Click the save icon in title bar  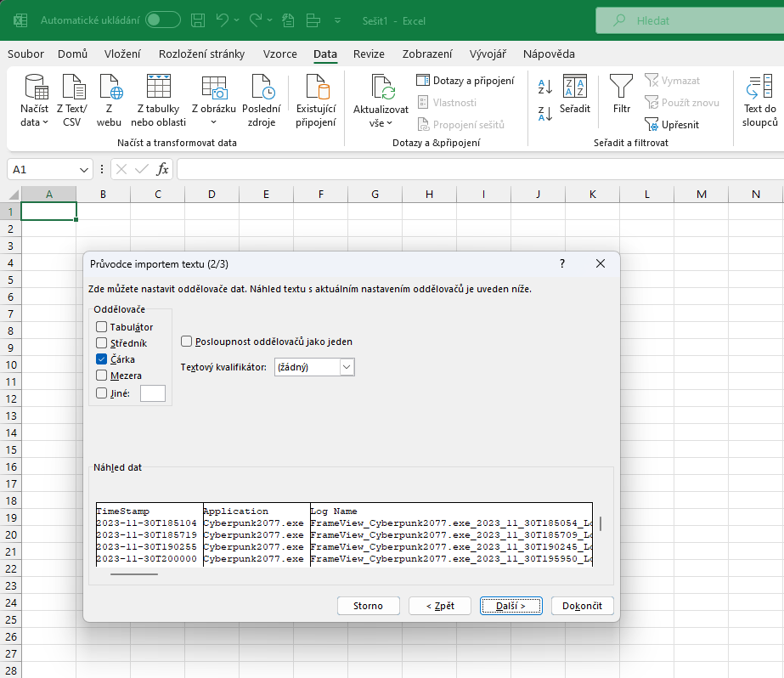[198, 20]
